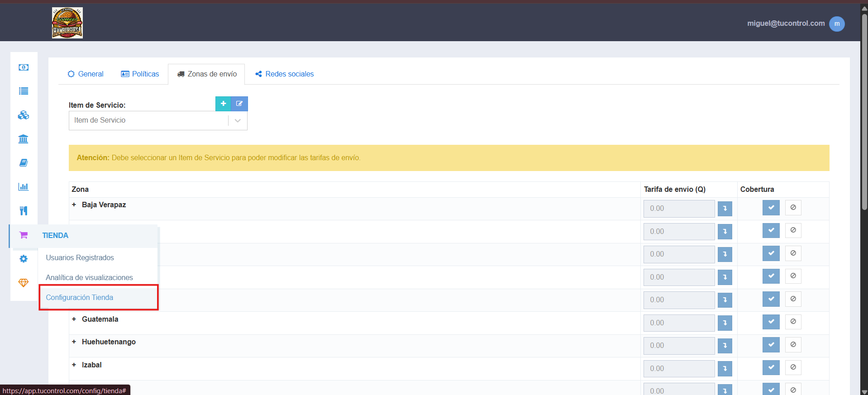868x395 pixels.
Task: Click the Huehuetenango shipping rate field
Action: tap(679, 346)
